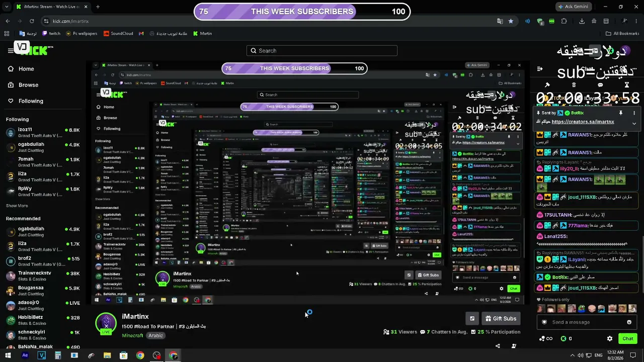The image size is (644, 362).
Task: Open Following in the Kick sidebar
Action: tap(25, 101)
